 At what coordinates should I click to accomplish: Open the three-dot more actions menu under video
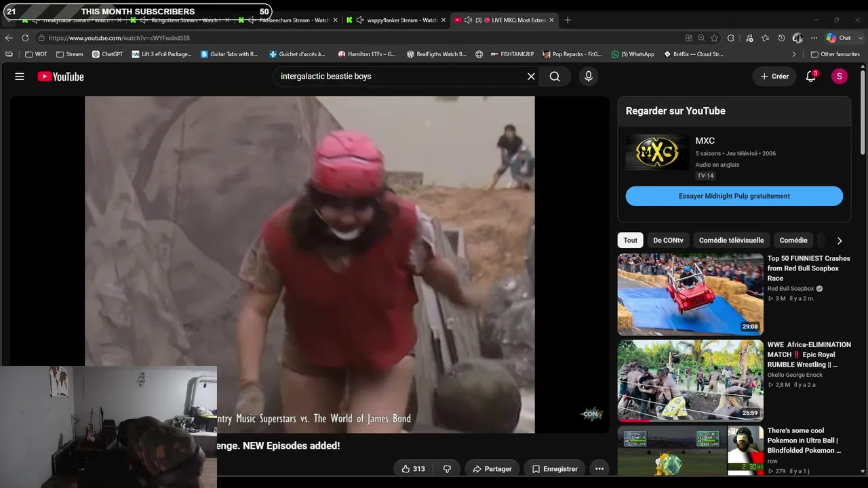[599, 469]
